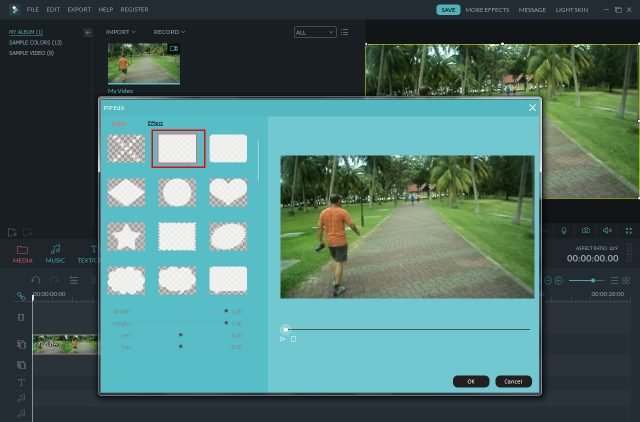Open the Export menu
Viewport: 640px width, 422px height.
pos(79,9)
